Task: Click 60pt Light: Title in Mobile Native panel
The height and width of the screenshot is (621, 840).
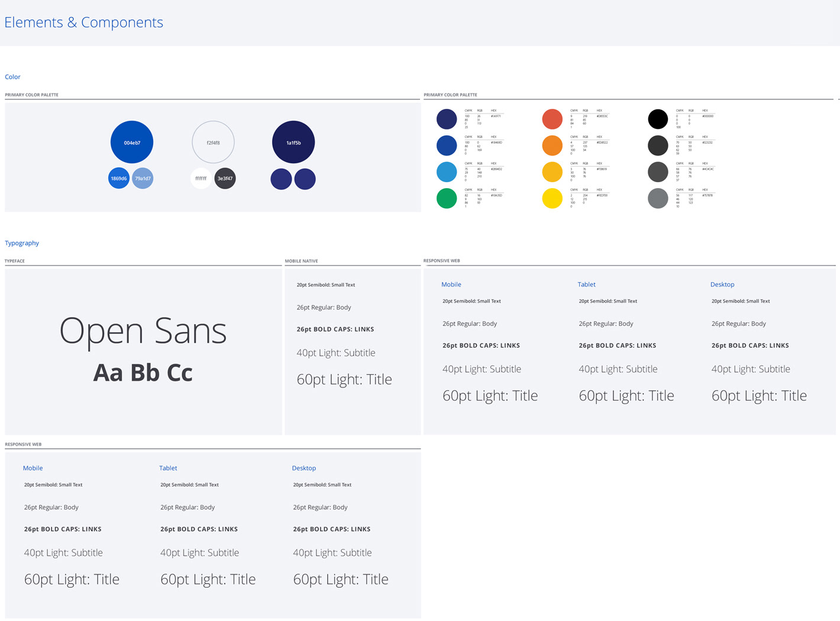Action: tap(344, 380)
